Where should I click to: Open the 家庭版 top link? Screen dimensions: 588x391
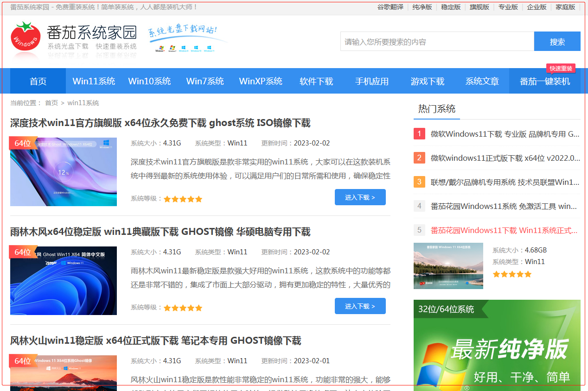[565, 7]
